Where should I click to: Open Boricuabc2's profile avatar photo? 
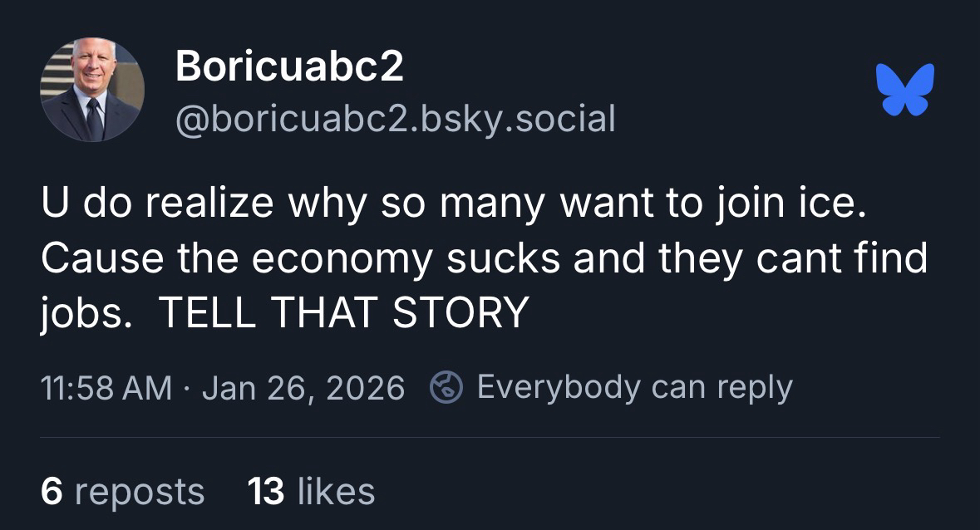click(x=91, y=90)
